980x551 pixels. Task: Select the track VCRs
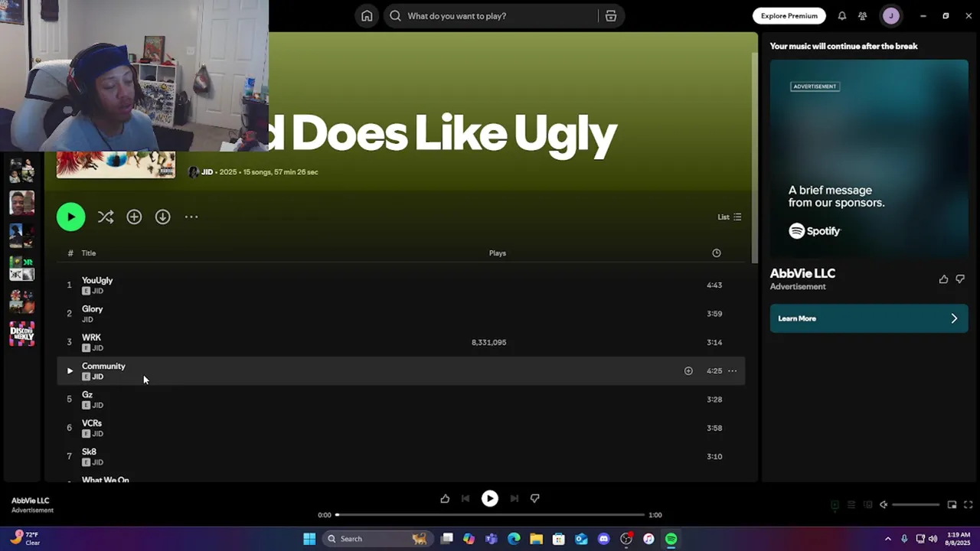click(x=400, y=428)
